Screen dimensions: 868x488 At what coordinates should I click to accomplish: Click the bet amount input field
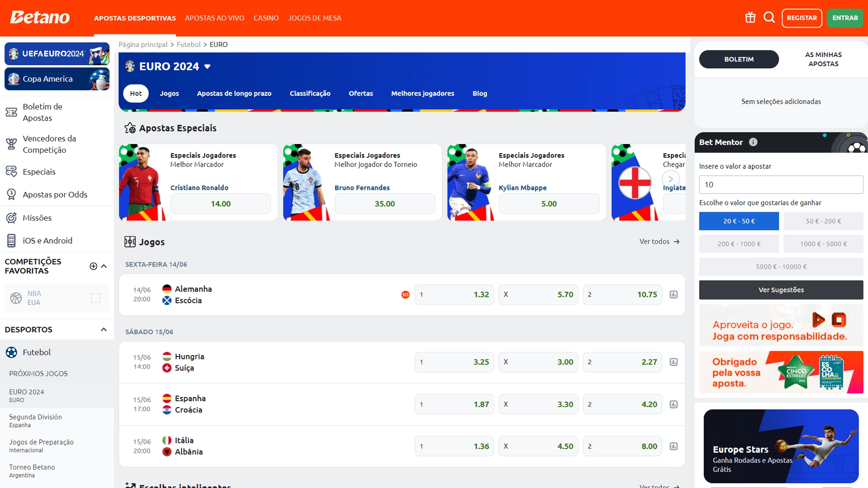[x=781, y=185]
